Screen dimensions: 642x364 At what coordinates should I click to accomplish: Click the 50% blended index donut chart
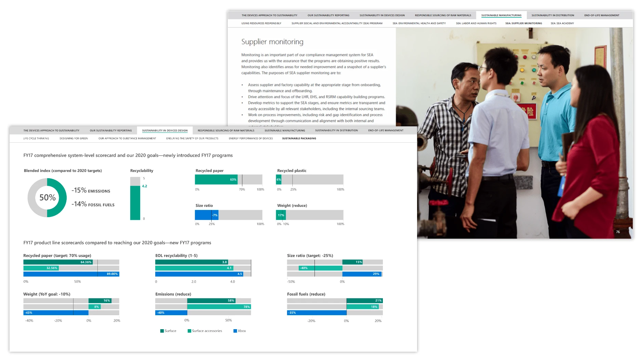47,197
